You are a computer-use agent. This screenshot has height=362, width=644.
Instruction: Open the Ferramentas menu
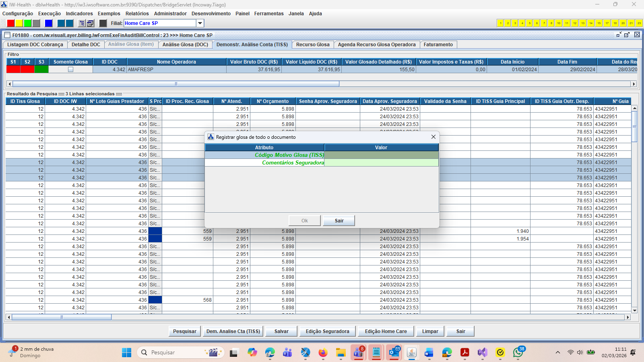[268, 14]
